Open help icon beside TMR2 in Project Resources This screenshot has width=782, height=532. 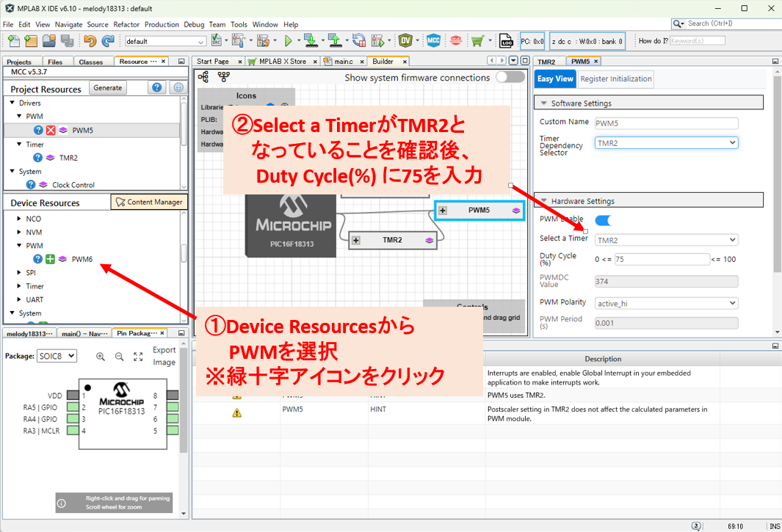(38, 158)
